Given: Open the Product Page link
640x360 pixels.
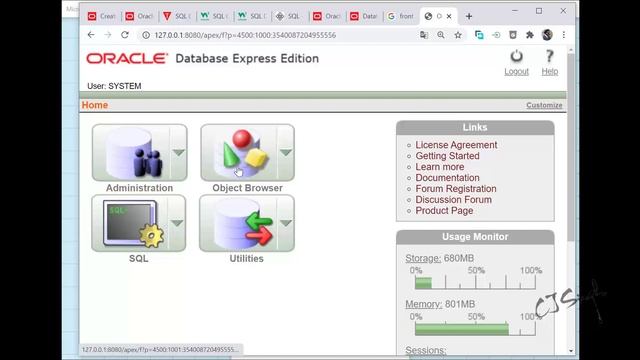Looking at the screenshot, I should pos(444,211).
